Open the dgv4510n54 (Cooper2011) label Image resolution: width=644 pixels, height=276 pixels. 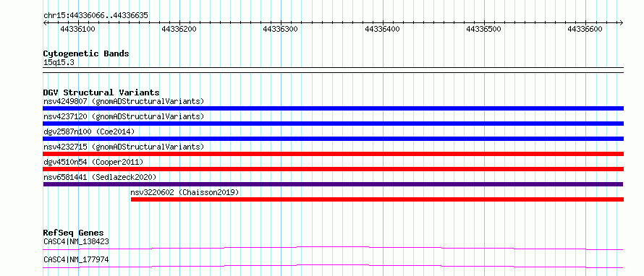pos(93,162)
